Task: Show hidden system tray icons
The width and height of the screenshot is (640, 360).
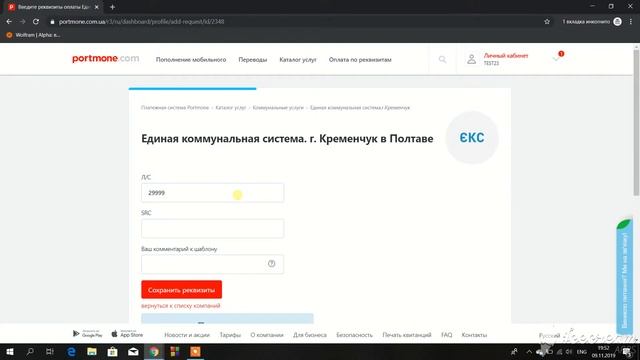Action: pyautogui.click(x=529, y=351)
